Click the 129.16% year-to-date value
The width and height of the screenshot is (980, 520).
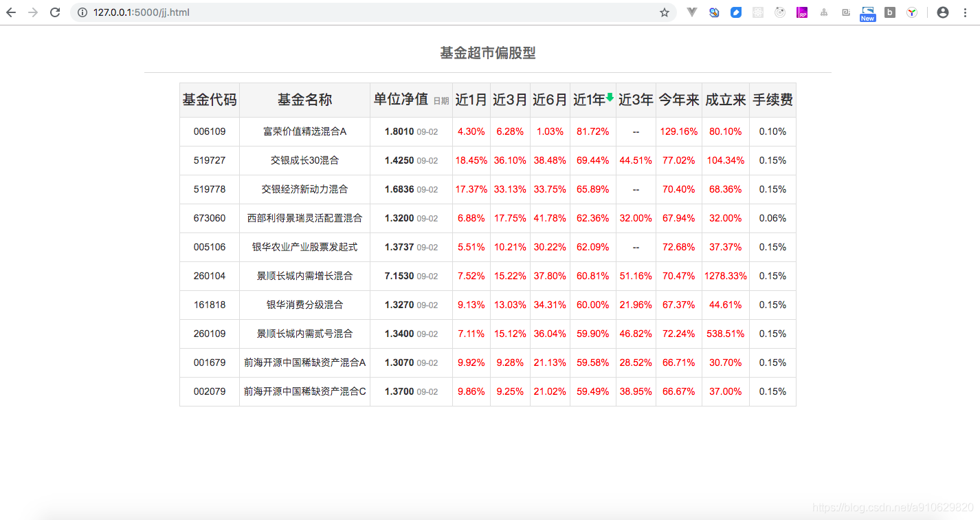tap(679, 131)
